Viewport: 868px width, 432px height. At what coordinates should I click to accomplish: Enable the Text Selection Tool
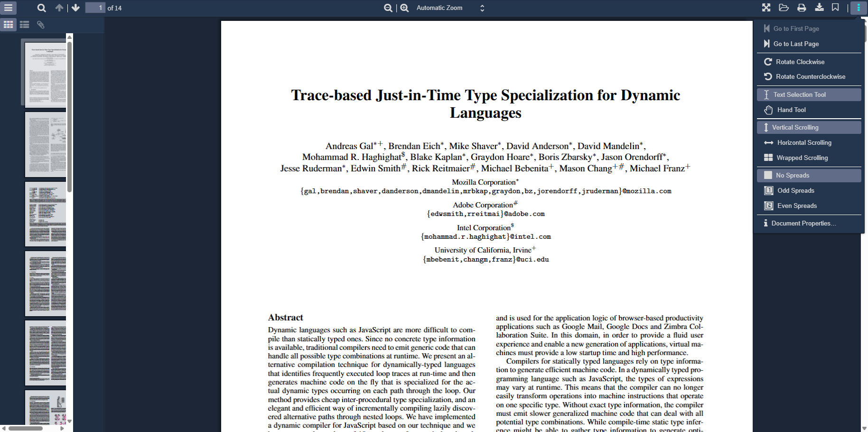point(809,94)
